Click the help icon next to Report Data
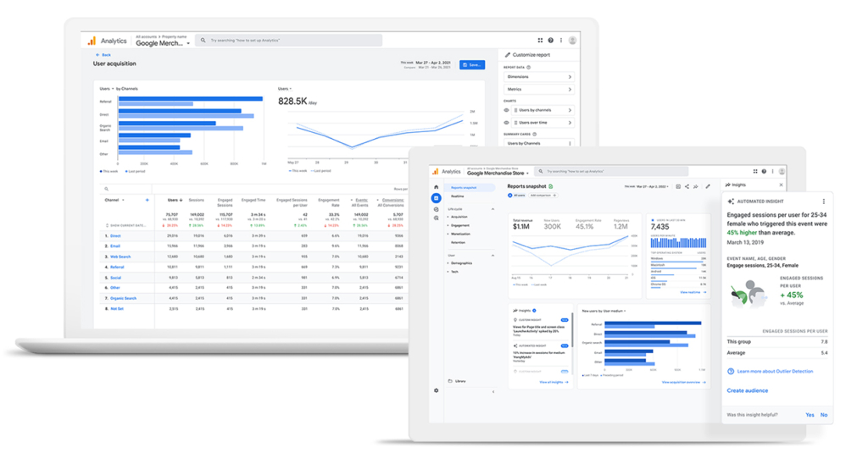 529,68
